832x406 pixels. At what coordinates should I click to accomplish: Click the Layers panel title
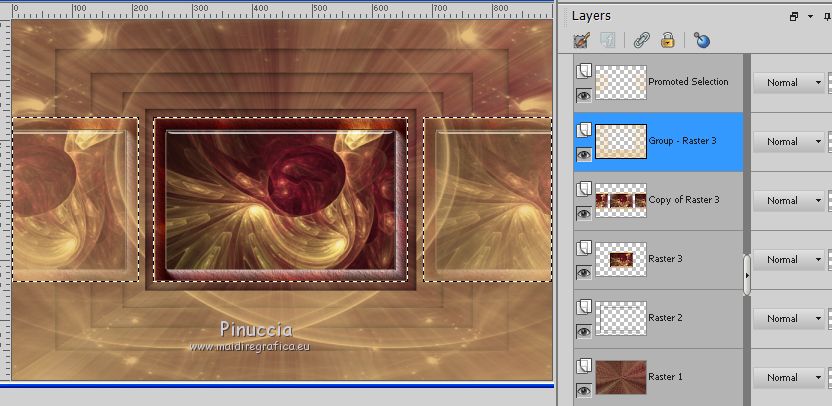point(591,16)
